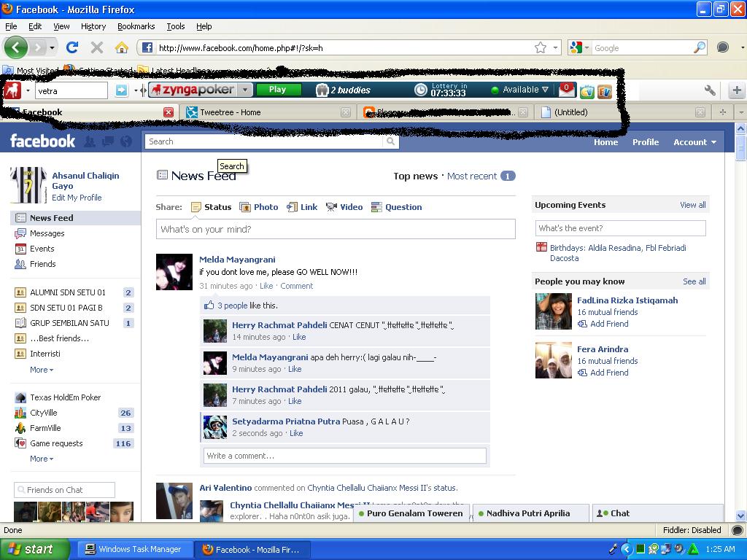This screenshot has height=560, width=747.
Task: Click the Zynga toolbar go arrow button
Action: click(122, 90)
